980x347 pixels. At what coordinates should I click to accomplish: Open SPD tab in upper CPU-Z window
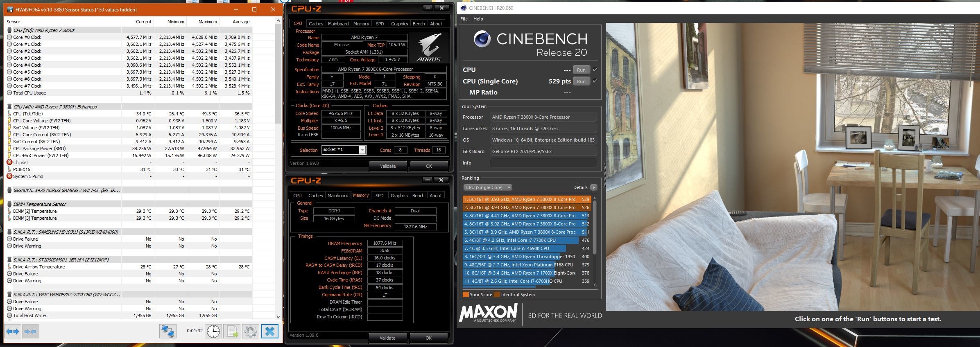(x=380, y=24)
